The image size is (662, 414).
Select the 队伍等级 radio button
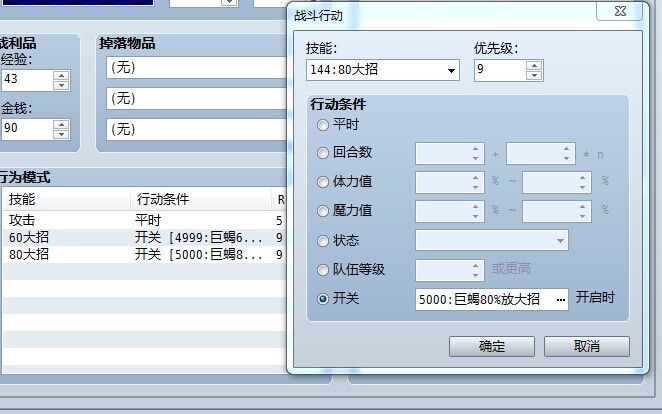(323, 270)
